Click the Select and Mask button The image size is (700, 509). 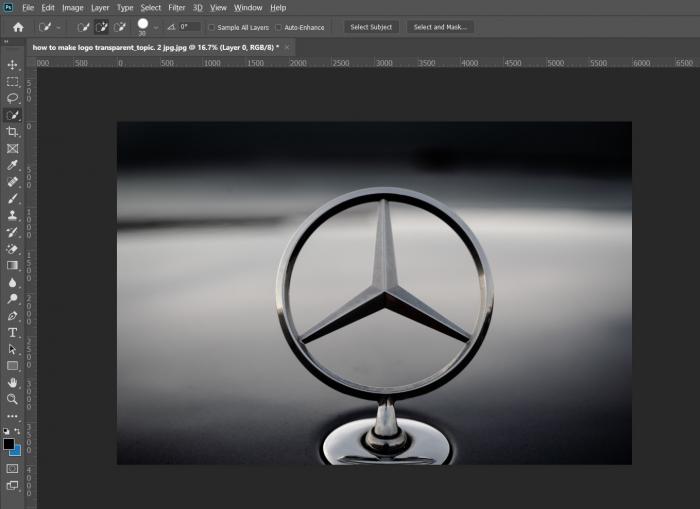pos(440,27)
